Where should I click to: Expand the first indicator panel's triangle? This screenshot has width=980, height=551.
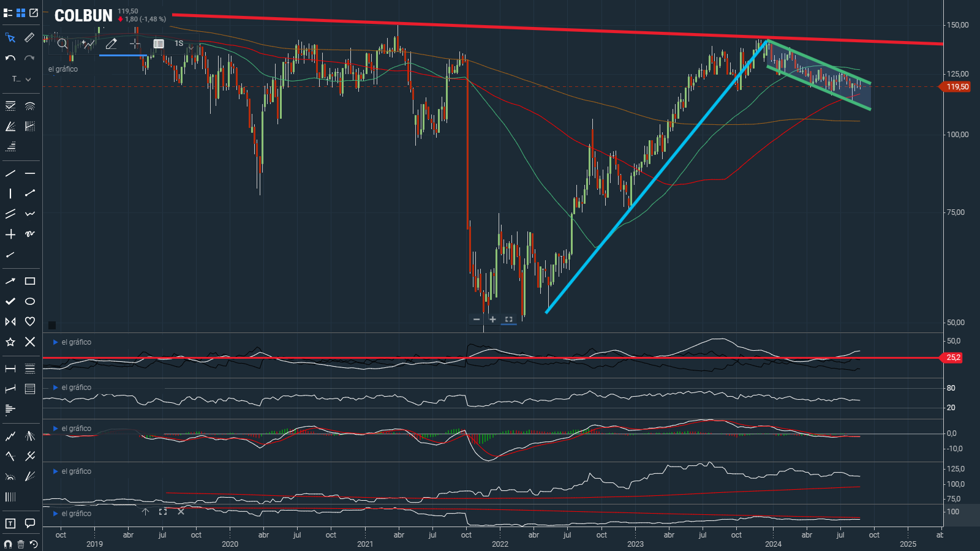(55, 342)
